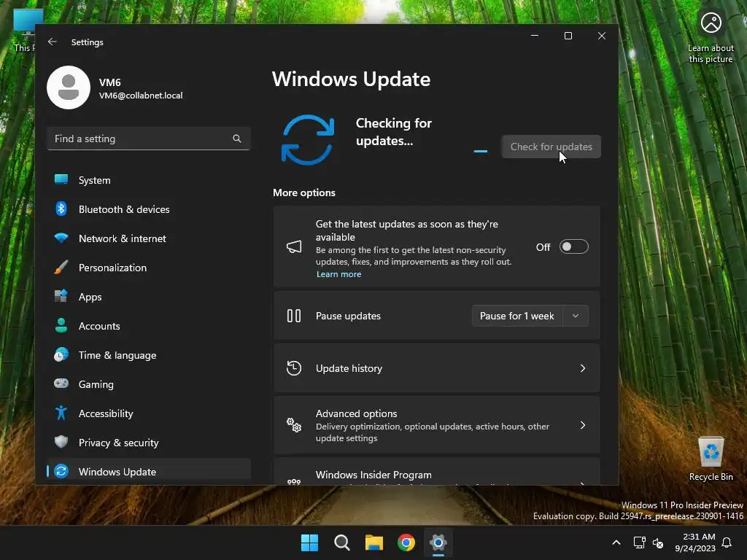Open the Update history row
The height and width of the screenshot is (560, 747).
436,368
